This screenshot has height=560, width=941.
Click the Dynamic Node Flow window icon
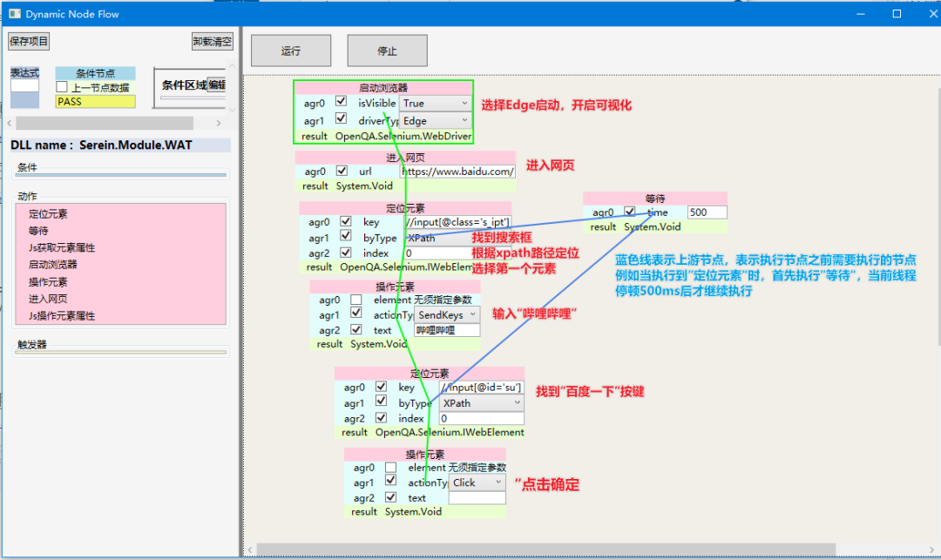(x=15, y=13)
